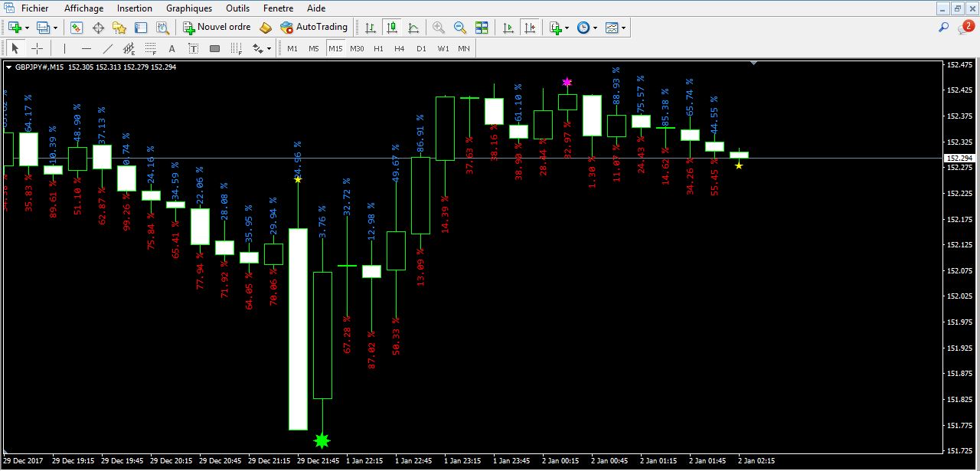Expand the Indicators dropdown arrow
Viewport: 980px width, 471px height.
point(567,28)
